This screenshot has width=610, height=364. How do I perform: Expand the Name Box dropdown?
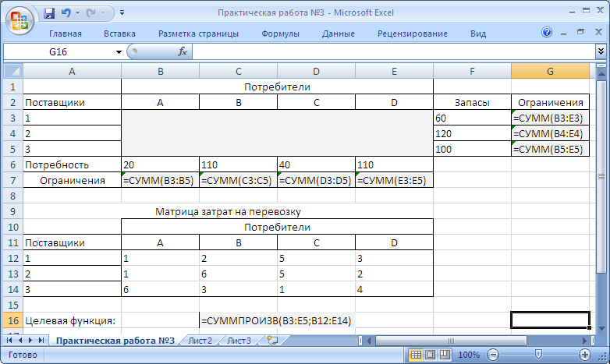[x=119, y=52]
